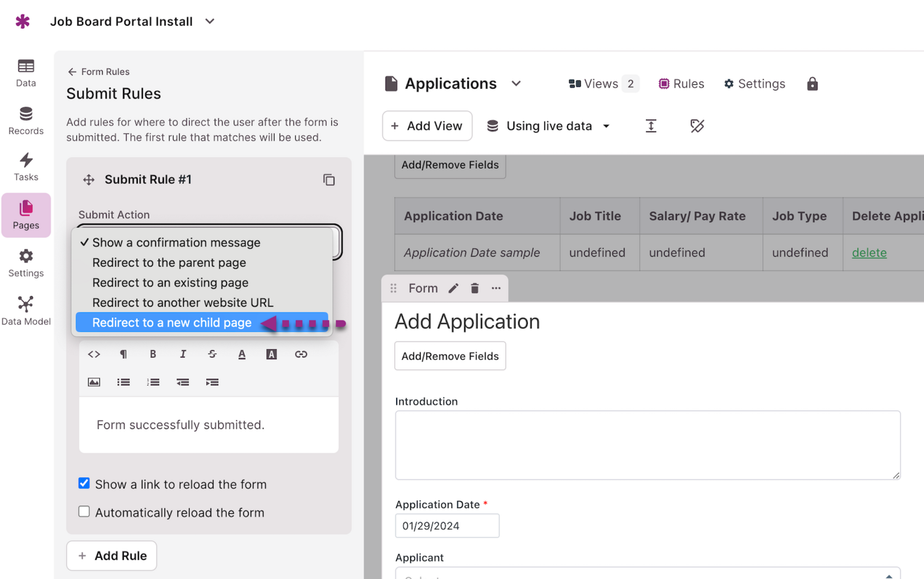Screen dimensions: 924x579
Task: Open the Using live data dropdown
Action: point(549,126)
